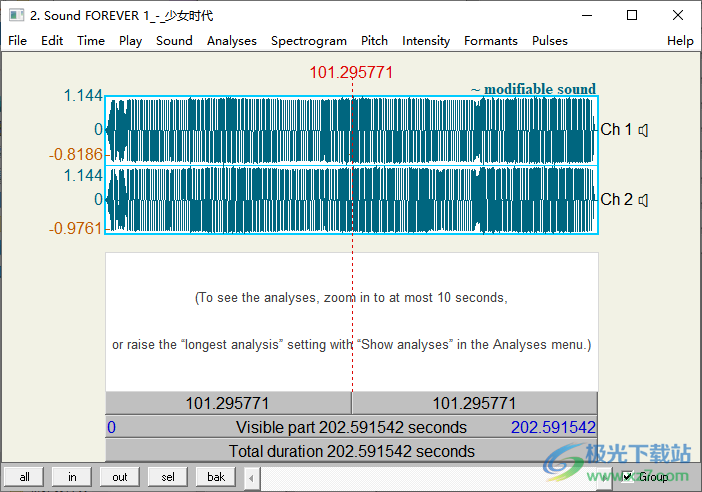The height and width of the screenshot is (492, 702).
Task: Expand the File menu
Action: click(18, 41)
